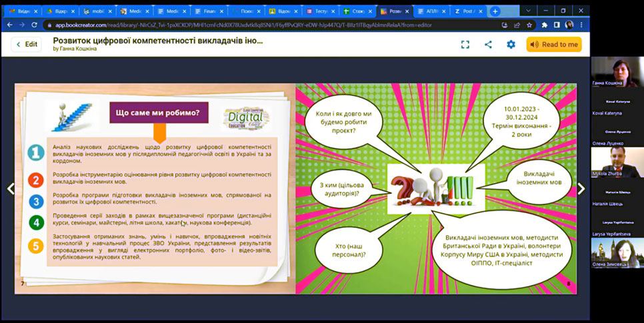Screen dimensions: 644x323
Task: Enter fullscreen mode in Book Creator
Action: tap(465, 45)
